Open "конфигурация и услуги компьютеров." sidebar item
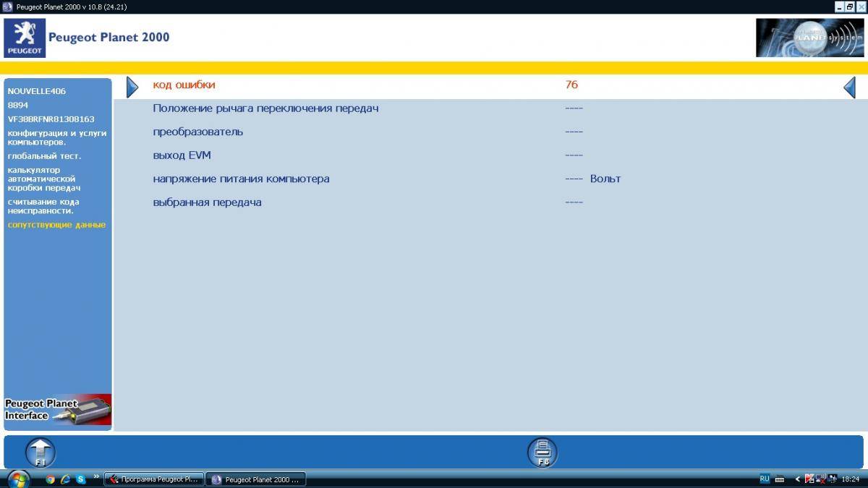Viewport: 868px width, 488px height. click(56, 137)
